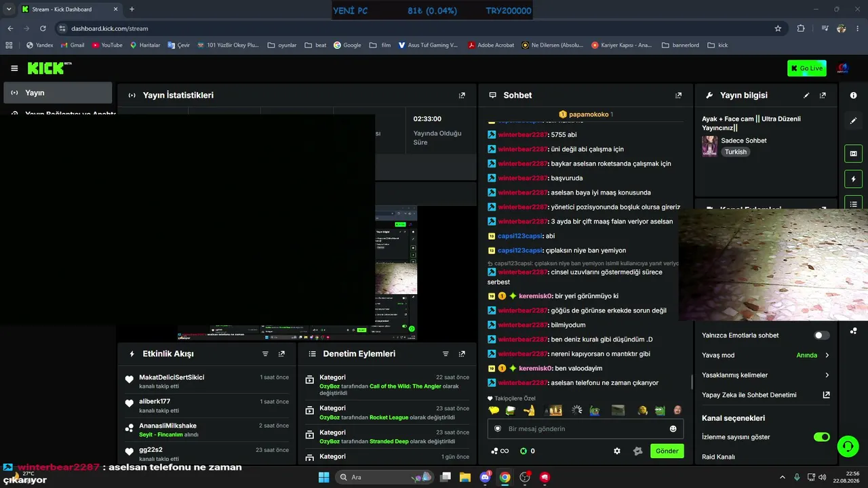Click the green Kick coin balance icon
Screen dimensions: 868x488
tap(524, 451)
